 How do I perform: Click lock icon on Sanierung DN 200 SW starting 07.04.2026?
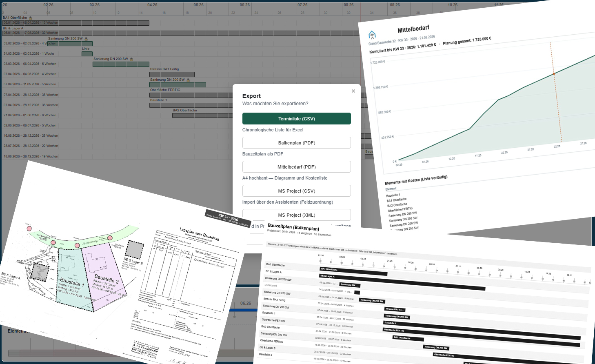click(188, 80)
